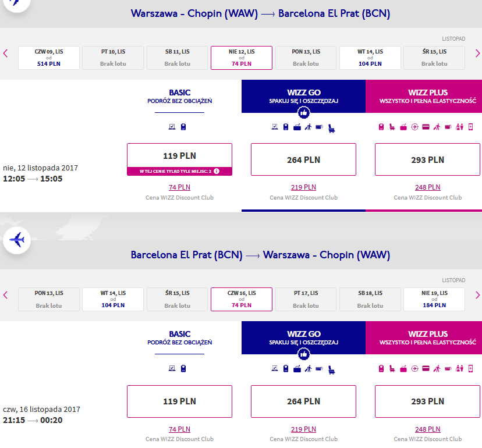482x448 pixels.
Task: Click the outbound WIZZ GO priority boarding walker icon
Action: point(308,127)
